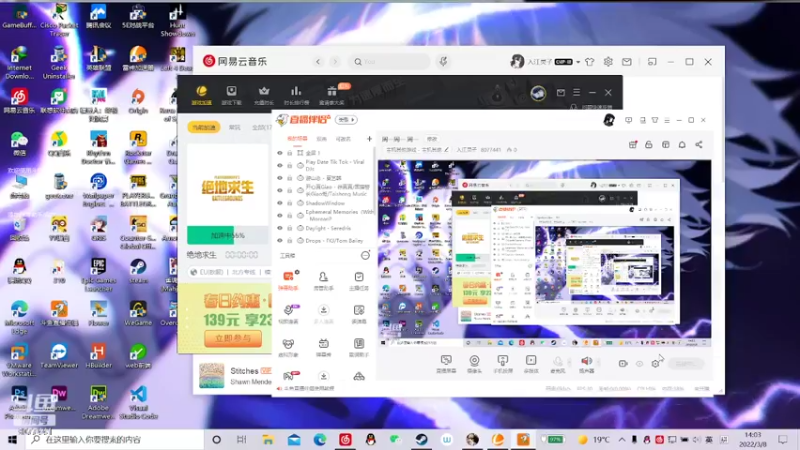Add phone screen casting source below the preview
Image resolution: width=800 pixels, height=450 pixels.
[x=503, y=363]
